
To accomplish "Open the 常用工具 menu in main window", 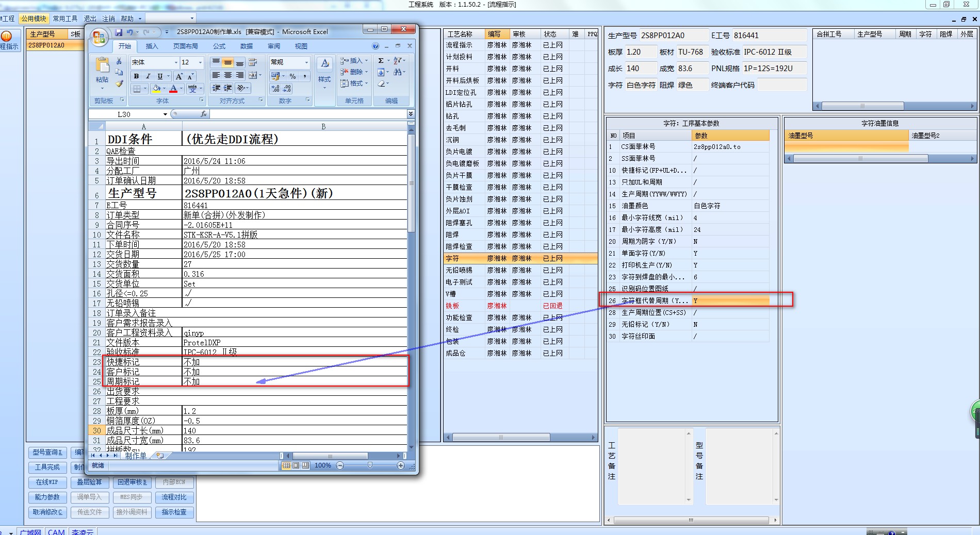I will (65, 19).
